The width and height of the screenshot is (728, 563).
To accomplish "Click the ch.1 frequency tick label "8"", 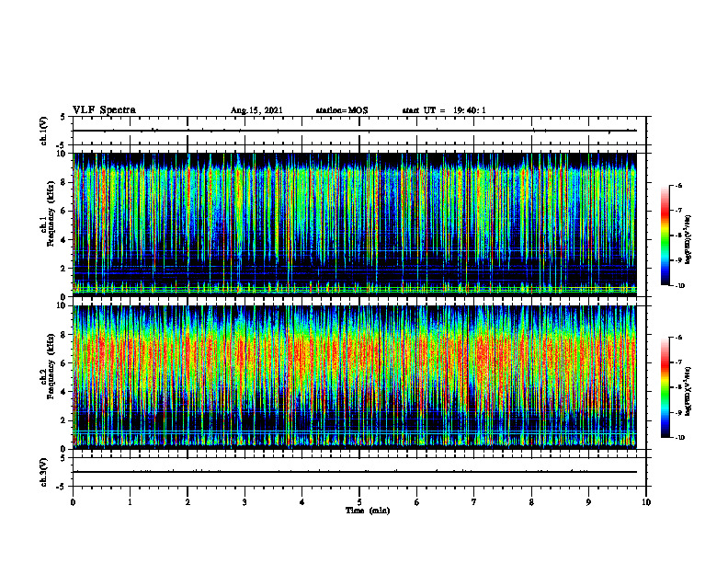I will point(63,182).
